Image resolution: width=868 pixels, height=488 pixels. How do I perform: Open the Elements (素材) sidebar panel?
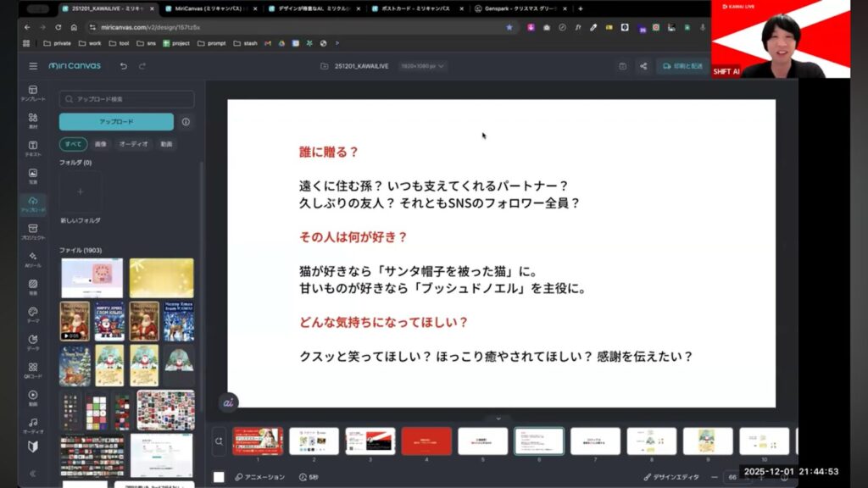(33, 121)
